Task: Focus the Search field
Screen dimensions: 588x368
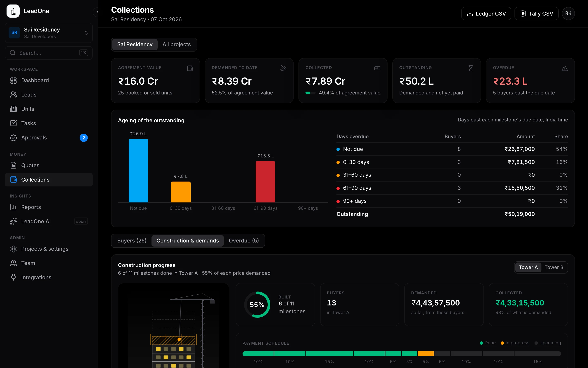Action: point(49,53)
